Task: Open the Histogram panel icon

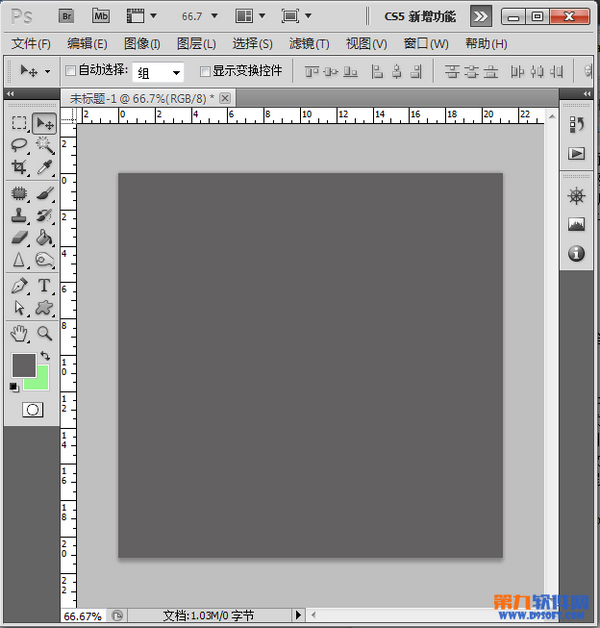Action: (x=576, y=224)
